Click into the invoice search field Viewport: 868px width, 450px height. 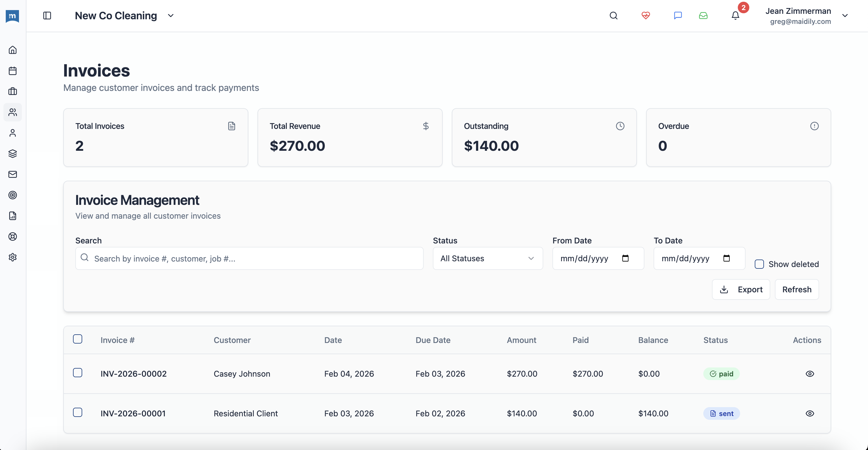[x=249, y=258]
